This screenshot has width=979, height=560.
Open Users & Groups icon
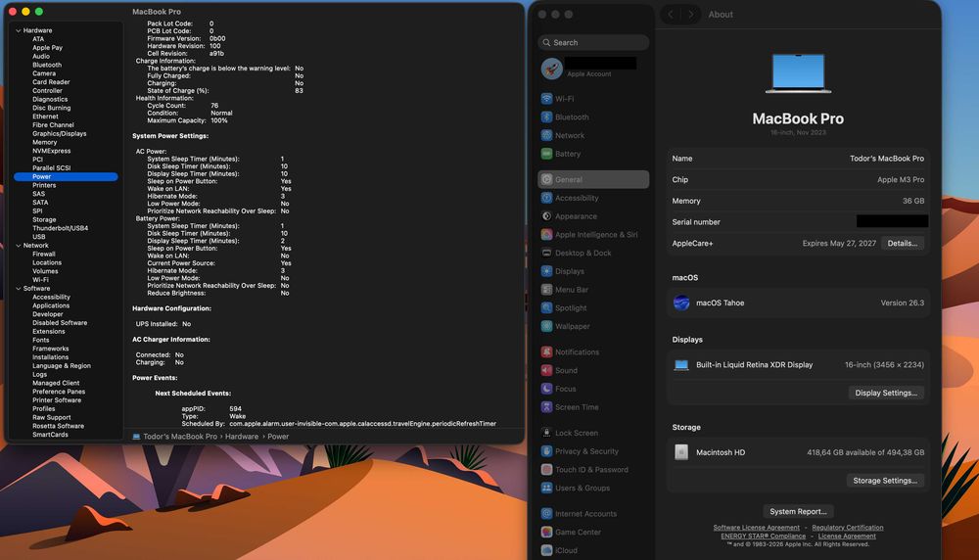tap(546, 489)
